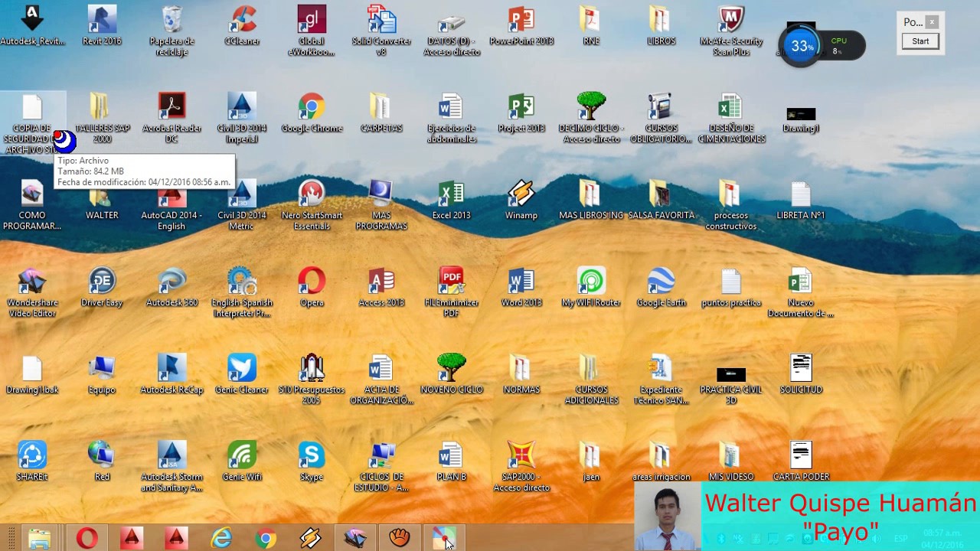
Task: Launch McAfee Security Scan Plus
Action: coord(731,31)
